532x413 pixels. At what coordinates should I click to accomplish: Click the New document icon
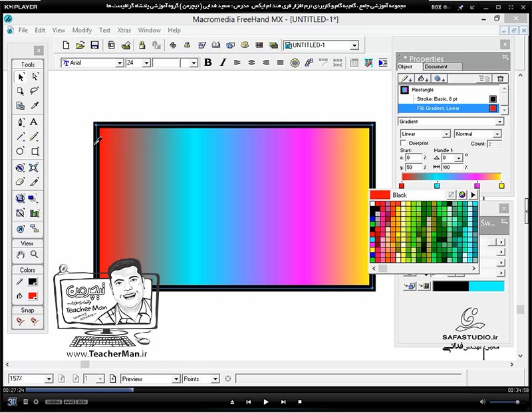coord(66,45)
